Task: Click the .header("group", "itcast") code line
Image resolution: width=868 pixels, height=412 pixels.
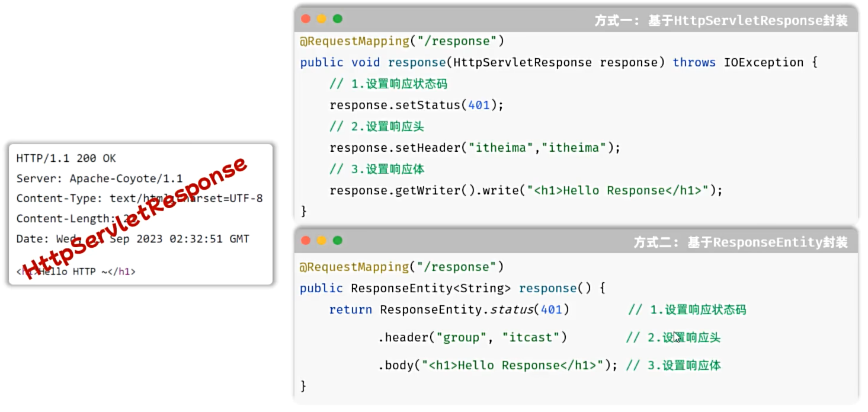Action: (x=472, y=337)
